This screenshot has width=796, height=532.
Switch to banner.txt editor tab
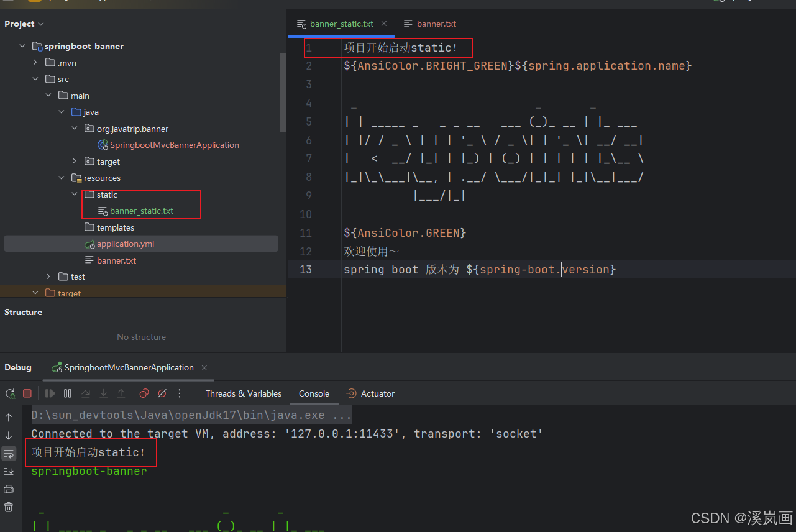(430, 24)
